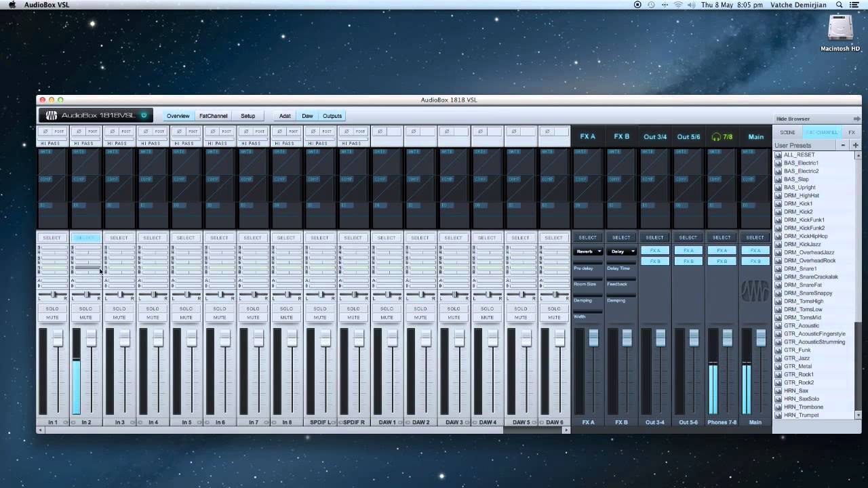Viewport: 868px width, 488px height.
Task: Click the preset icon beside HRN_Trumpet
Action: pyautogui.click(x=778, y=415)
